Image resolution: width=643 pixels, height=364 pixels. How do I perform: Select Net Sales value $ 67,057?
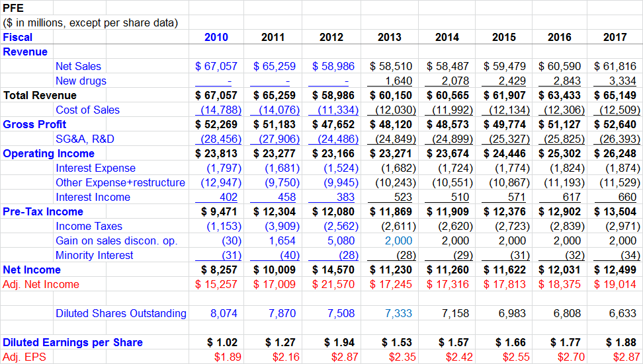216,66
